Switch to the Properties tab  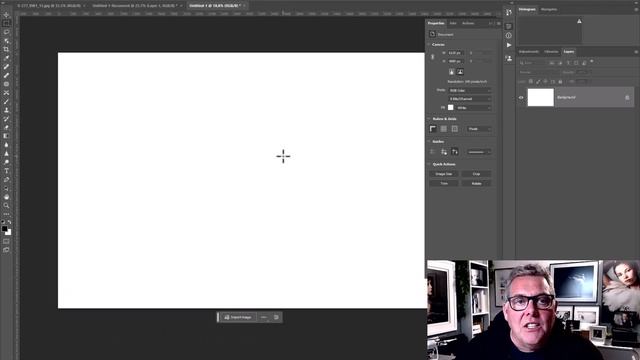tap(436, 23)
